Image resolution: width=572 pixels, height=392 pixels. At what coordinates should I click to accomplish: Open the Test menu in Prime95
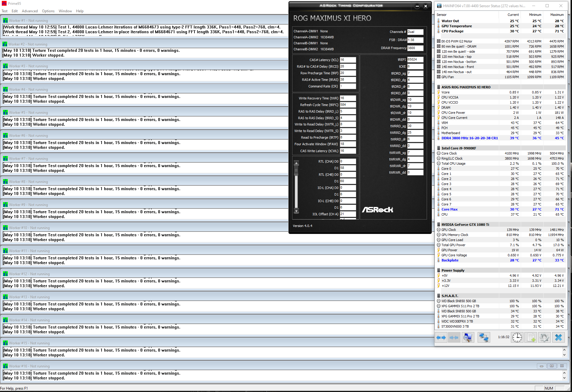pyautogui.click(x=4, y=11)
